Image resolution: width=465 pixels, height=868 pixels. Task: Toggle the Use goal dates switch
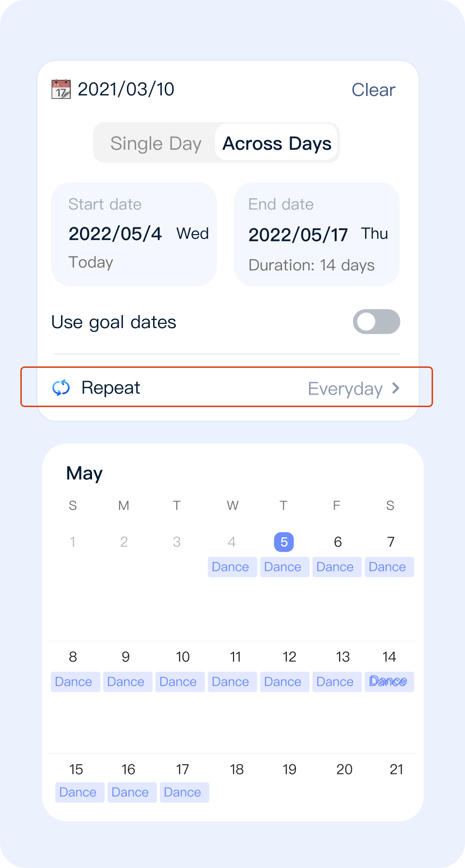[x=376, y=322]
